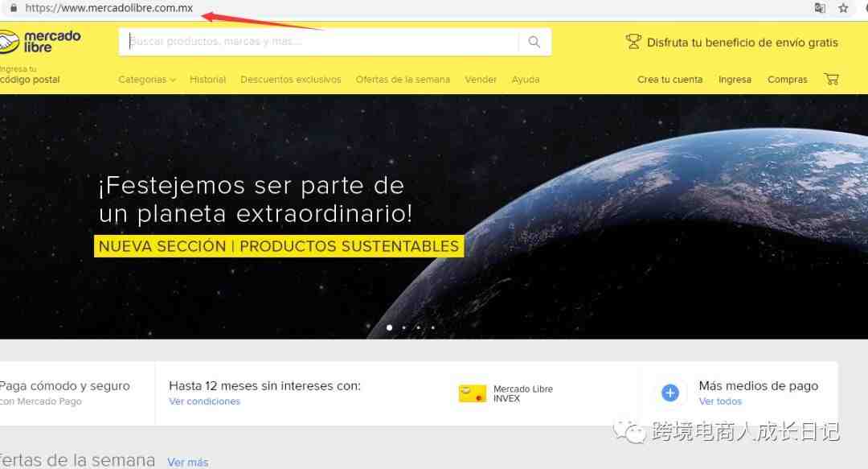
Task: Click Paga cómodo y seguro text
Action: (x=65, y=386)
